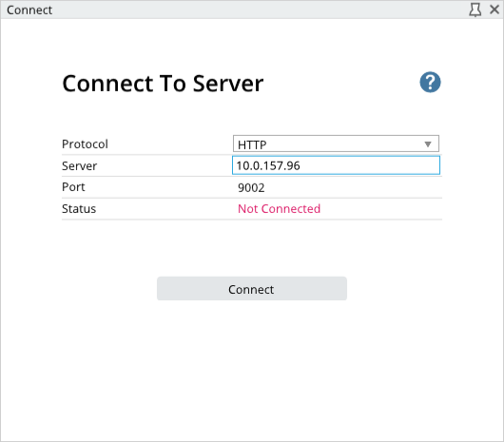
Task: Edit the Port value 9002
Action: pyautogui.click(x=251, y=187)
